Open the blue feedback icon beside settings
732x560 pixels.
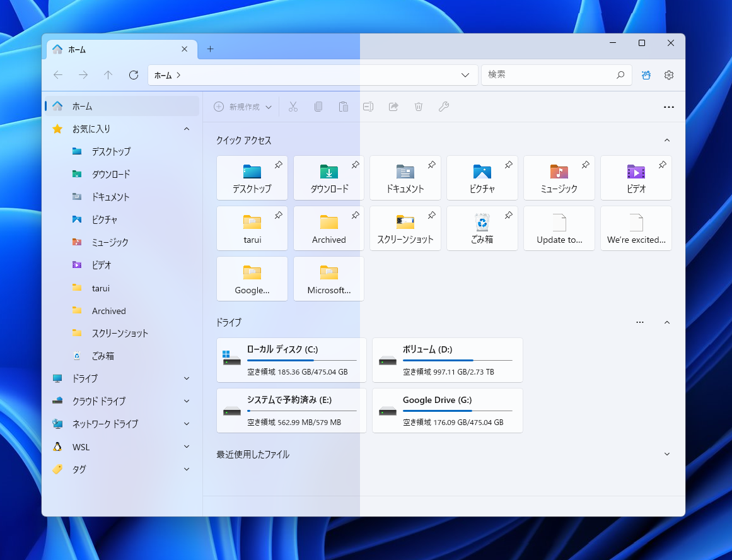tap(646, 74)
